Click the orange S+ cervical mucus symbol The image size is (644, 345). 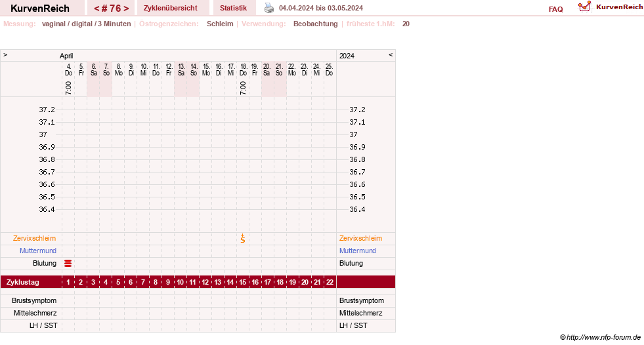click(x=243, y=238)
